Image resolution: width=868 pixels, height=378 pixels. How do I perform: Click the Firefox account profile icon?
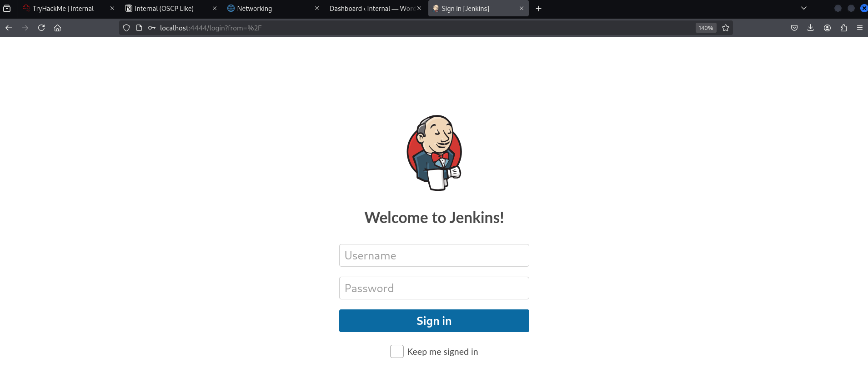(x=827, y=28)
